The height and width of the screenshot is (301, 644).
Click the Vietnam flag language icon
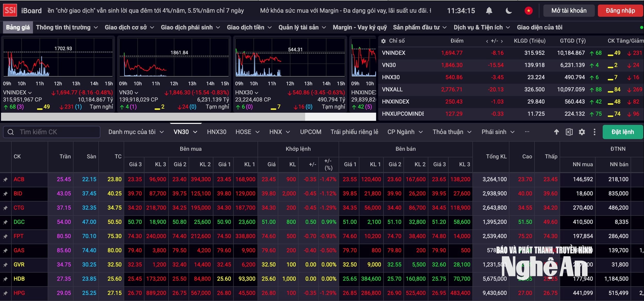coord(529,11)
